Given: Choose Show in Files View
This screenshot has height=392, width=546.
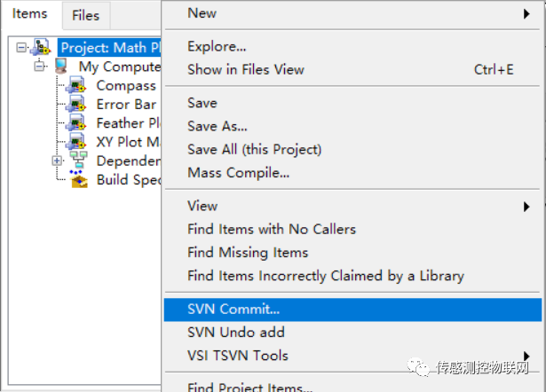Looking at the screenshot, I should point(245,69).
